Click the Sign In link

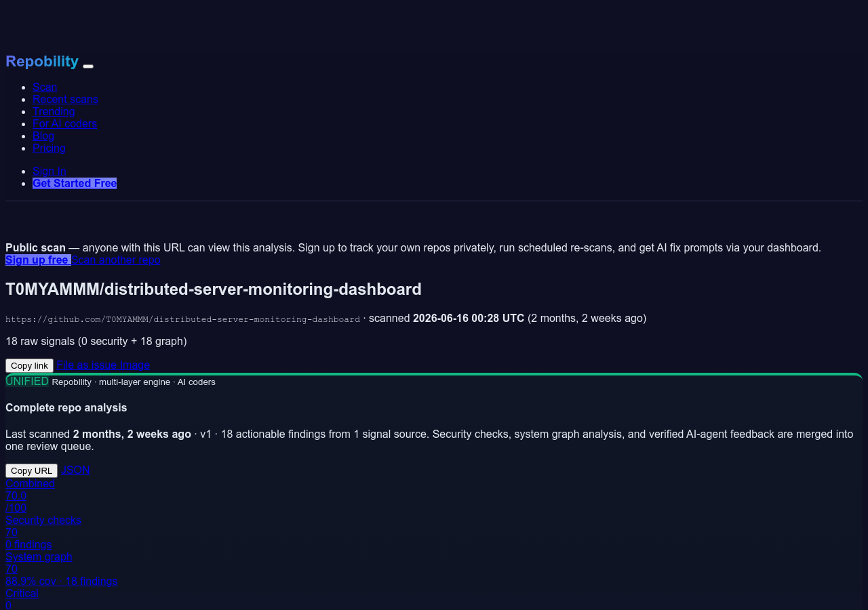click(50, 171)
